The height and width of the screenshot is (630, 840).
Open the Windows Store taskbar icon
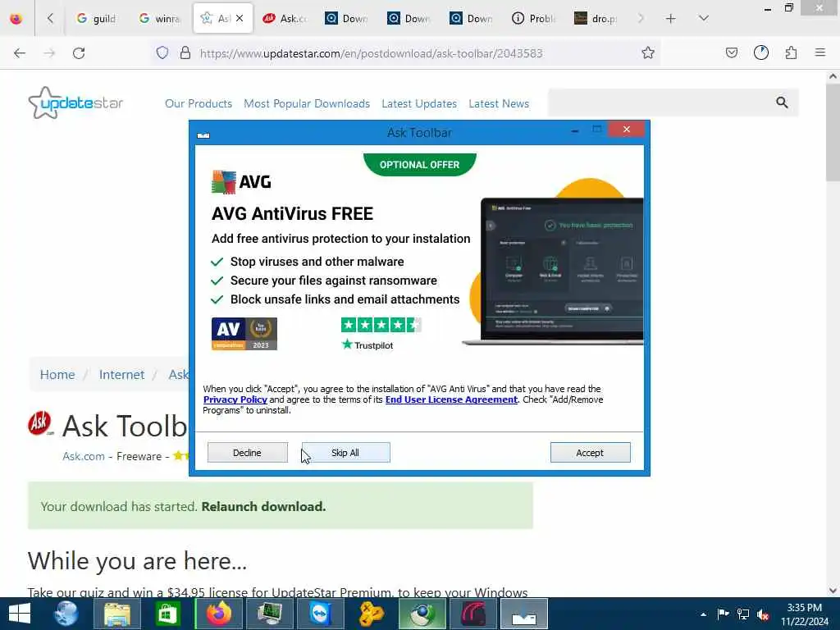167,614
